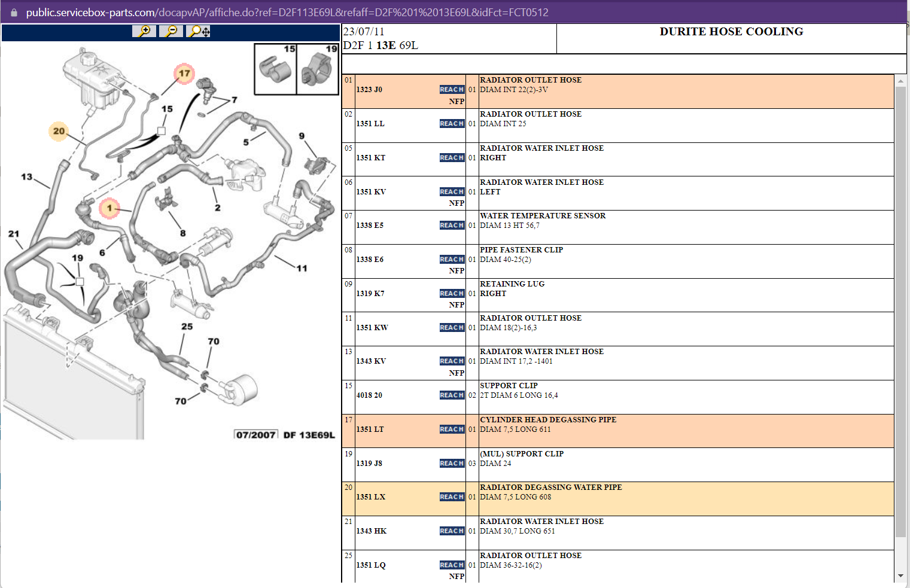Open REACH info for 1338 E5
Screen dimensions: 910x588
pyautogui.click(x=452, y=226)
